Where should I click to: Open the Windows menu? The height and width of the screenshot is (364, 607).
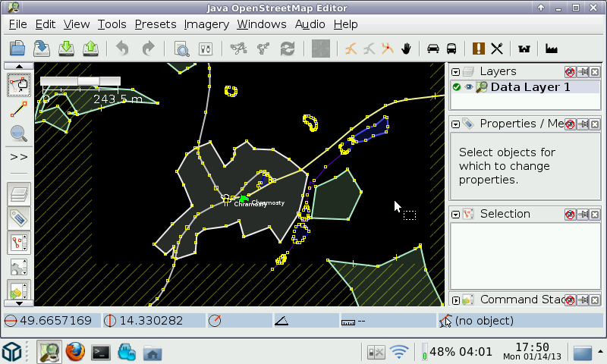262,24
